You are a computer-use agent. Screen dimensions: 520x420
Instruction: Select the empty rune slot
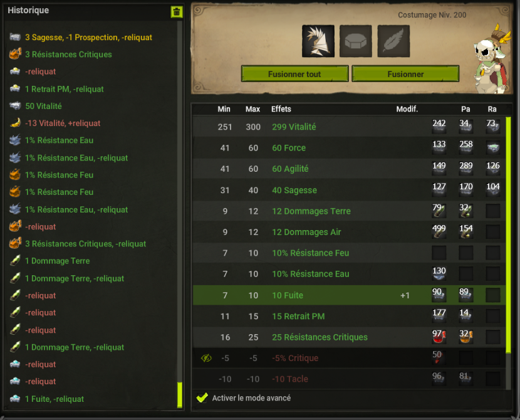click(x=355, y=41)
